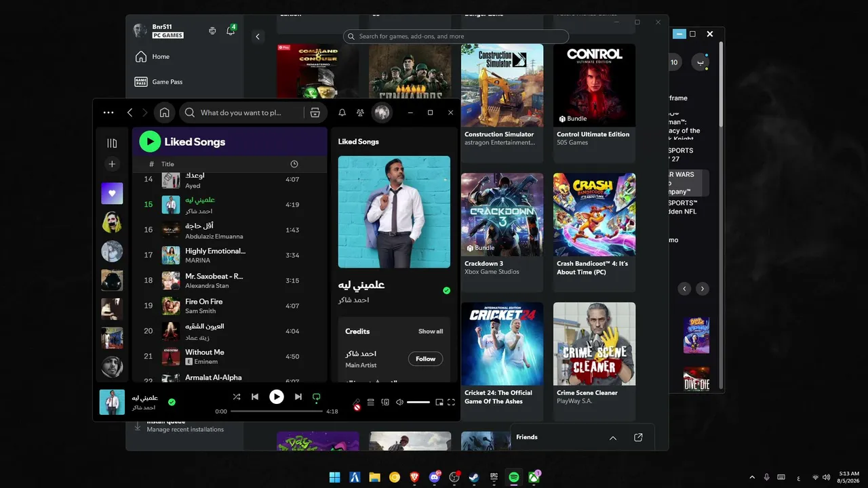Expand the Friends panel chevron
Image resolution: width=868 pixels, height=488 pixels.
click(613, 438)
